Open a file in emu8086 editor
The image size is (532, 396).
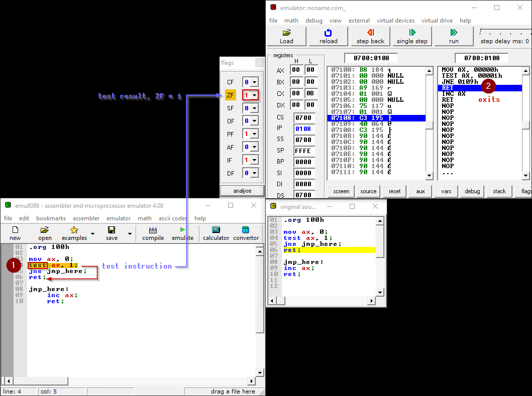tap(45, 233)
